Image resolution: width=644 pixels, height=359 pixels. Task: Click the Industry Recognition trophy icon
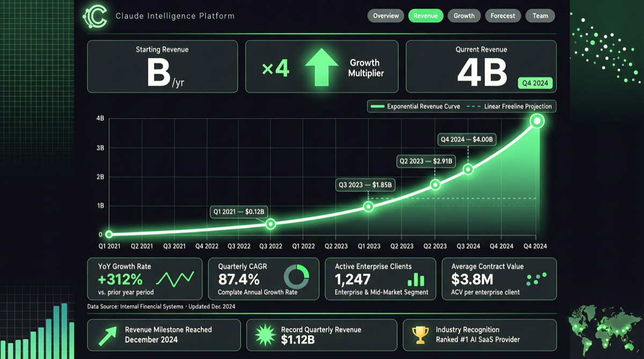[x=421, y=335]
